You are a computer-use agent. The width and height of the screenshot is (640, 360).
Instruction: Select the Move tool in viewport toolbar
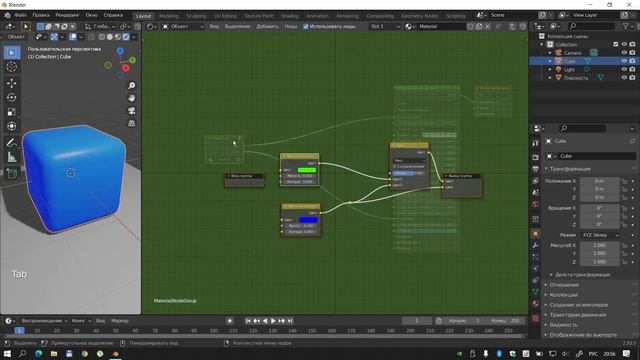click(x=11, y=83)
